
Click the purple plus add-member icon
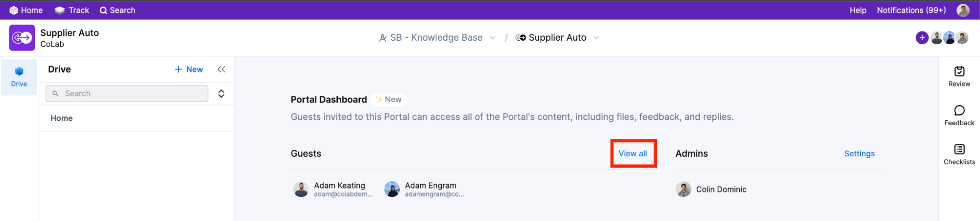tap(922, 38)
